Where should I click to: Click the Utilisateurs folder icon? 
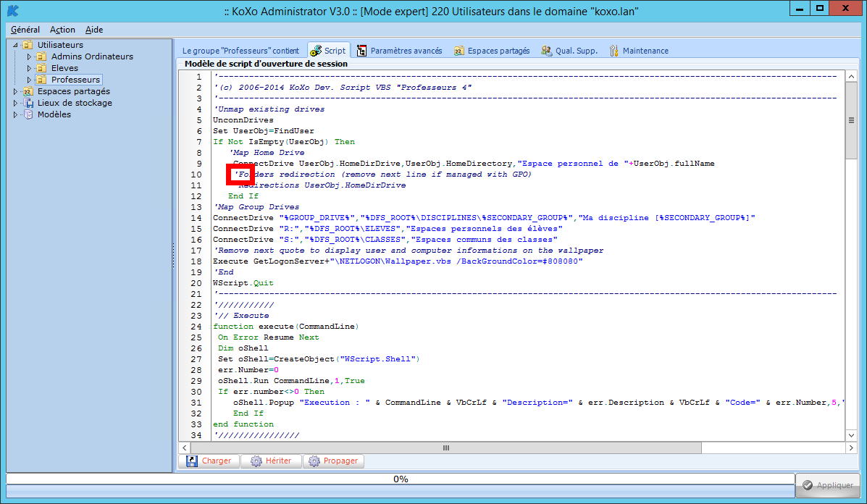point(28,45)
